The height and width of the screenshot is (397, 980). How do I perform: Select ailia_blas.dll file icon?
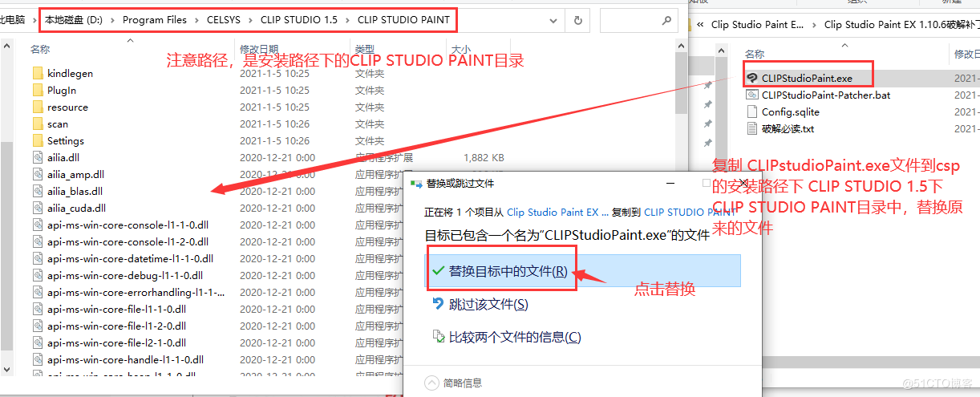coord(38,191)
